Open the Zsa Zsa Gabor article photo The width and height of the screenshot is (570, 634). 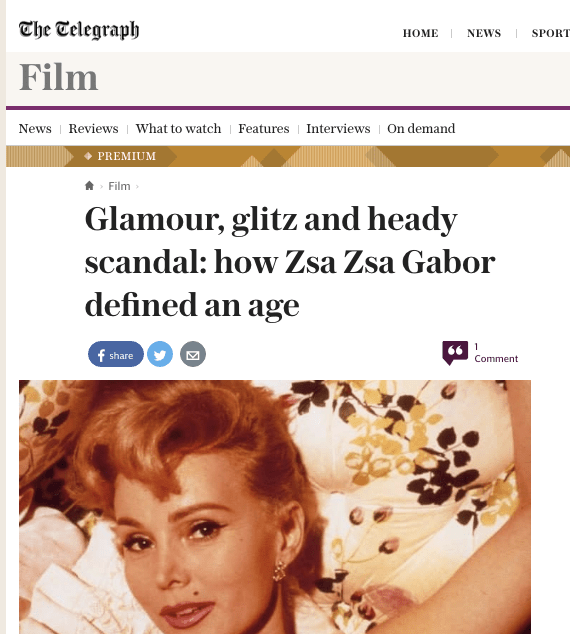[275, 507]
